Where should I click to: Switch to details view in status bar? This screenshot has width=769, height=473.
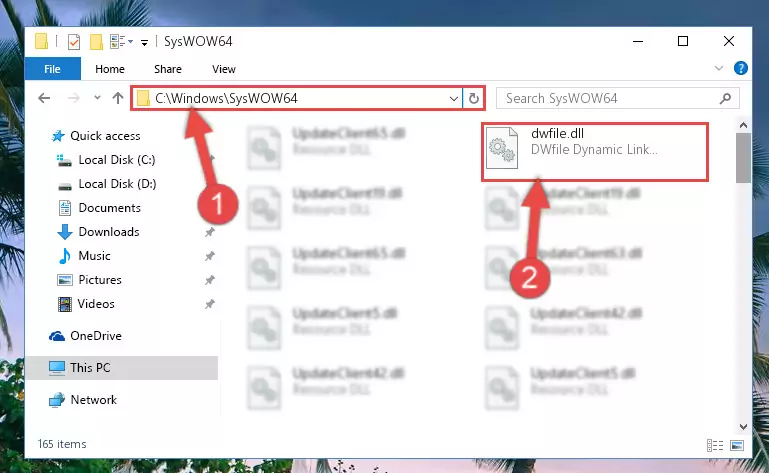tap(715, 445)
